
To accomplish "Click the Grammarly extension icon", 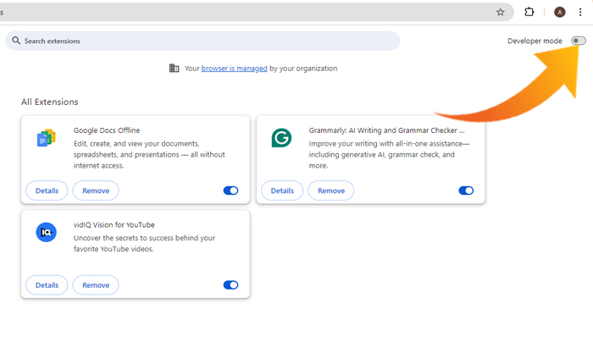I will (x=281, y=138).
